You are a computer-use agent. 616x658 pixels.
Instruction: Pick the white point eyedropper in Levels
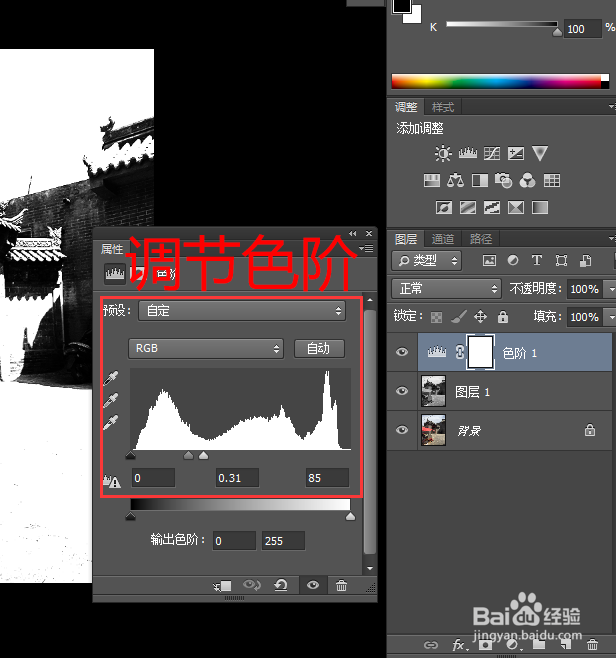111,423
